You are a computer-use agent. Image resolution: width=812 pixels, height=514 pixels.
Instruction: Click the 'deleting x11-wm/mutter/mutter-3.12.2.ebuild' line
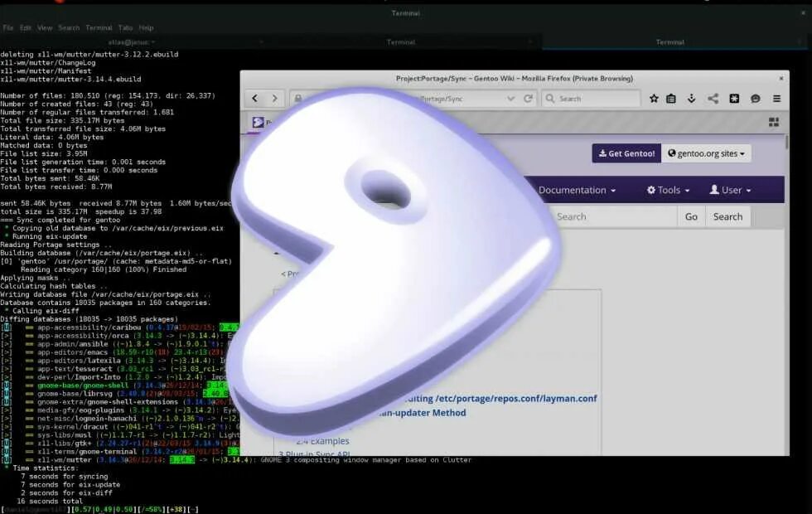click(89, 54)
